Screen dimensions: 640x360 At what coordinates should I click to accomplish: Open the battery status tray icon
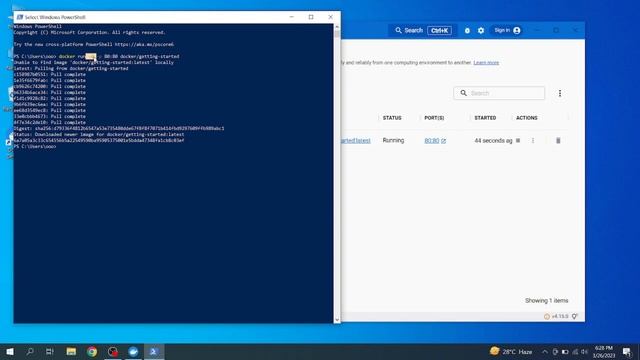[565, 351]
